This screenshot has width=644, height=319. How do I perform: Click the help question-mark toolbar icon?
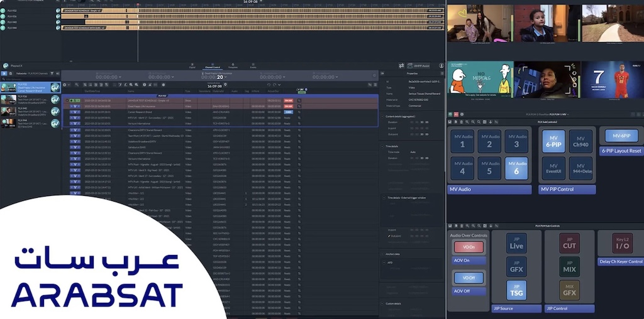144,85
